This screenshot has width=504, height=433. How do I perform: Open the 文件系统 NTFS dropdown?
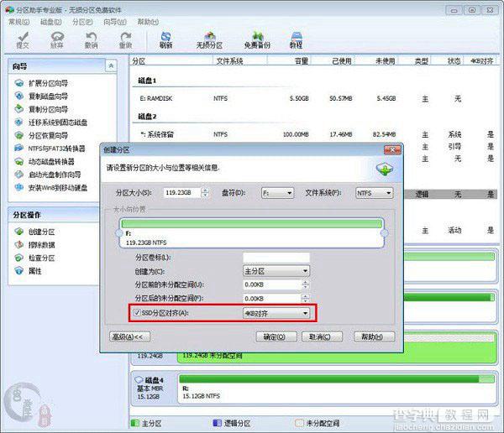click(375, 193)
